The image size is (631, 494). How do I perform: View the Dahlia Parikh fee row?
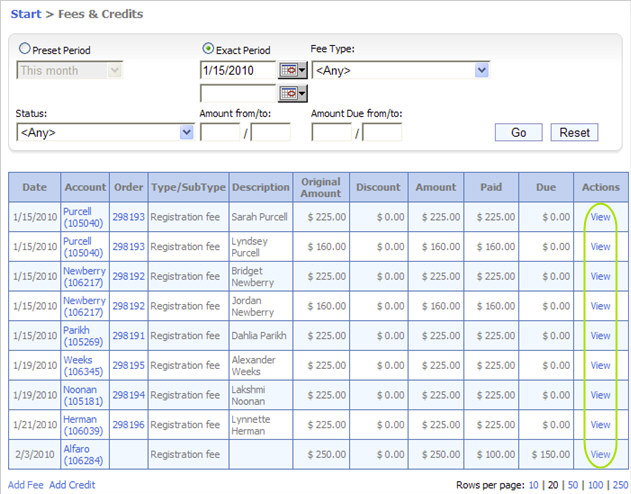(x=600, y=336)
